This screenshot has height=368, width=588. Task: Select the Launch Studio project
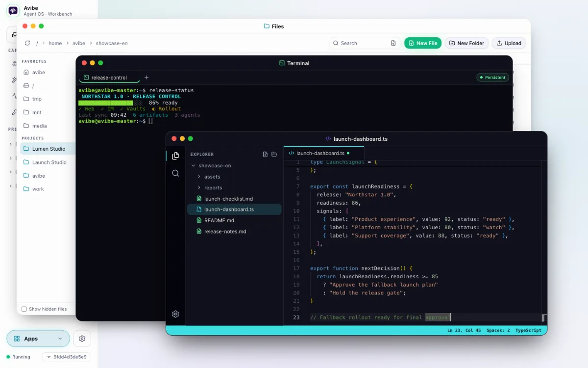[x=47, y=162]
